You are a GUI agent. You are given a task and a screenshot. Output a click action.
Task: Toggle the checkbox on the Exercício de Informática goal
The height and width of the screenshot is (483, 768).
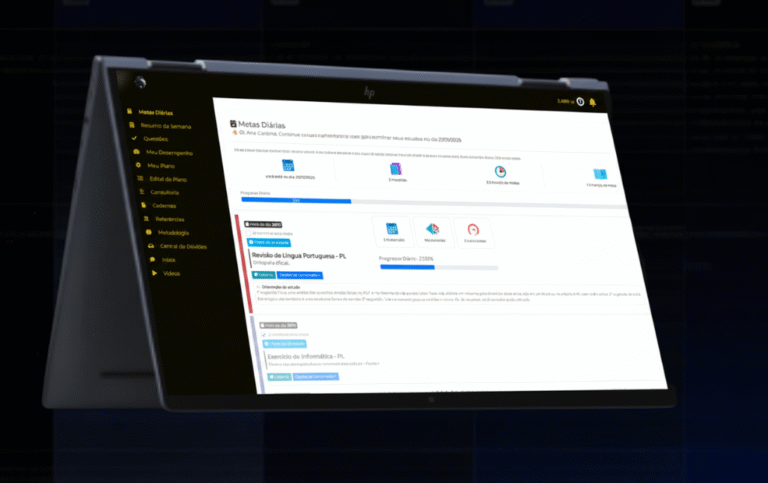point(263,335)
